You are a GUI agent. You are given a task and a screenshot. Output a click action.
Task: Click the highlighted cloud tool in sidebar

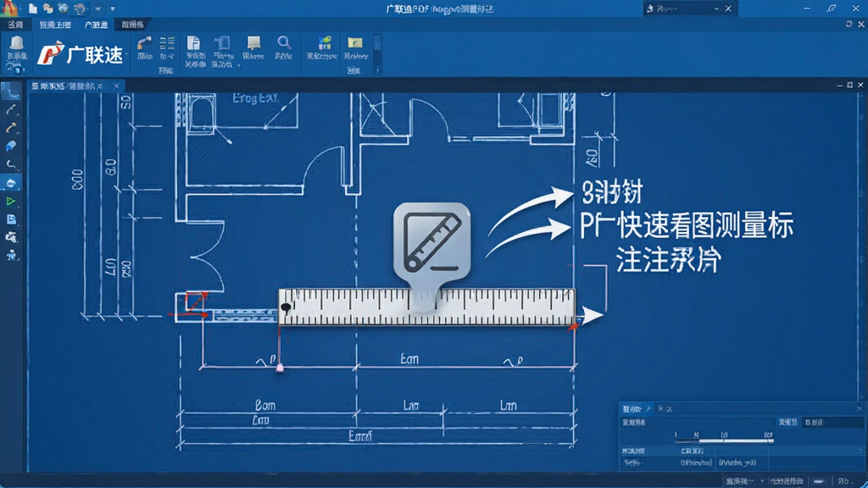11,183
